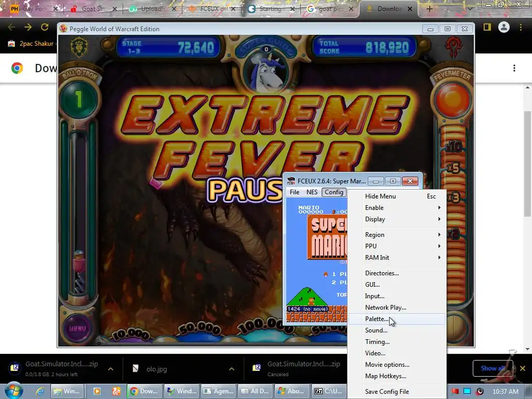
Task: Select Save Config File
Action: 397,392
